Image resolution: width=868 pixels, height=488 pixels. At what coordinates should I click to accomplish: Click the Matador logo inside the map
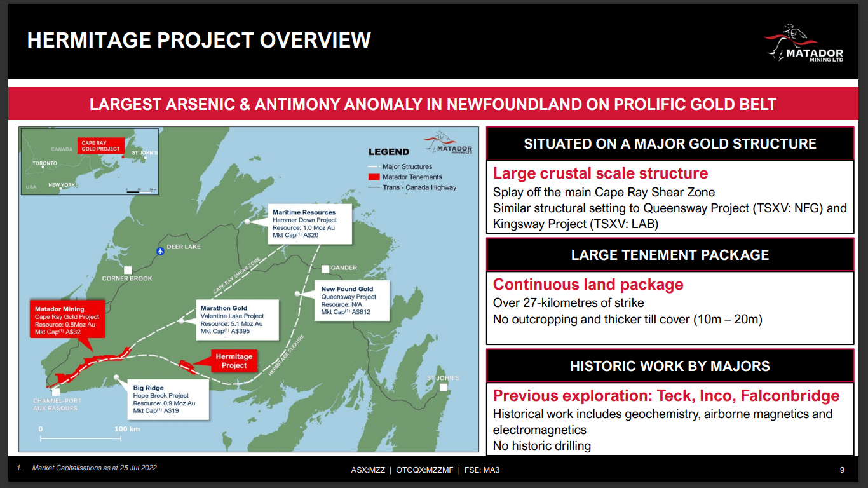pyautogui.click(x=448, y=143)
